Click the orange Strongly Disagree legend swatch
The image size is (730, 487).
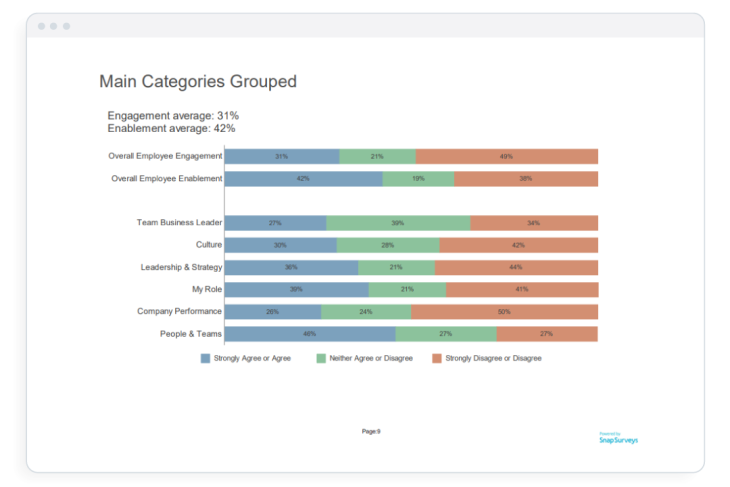point(437,358)
